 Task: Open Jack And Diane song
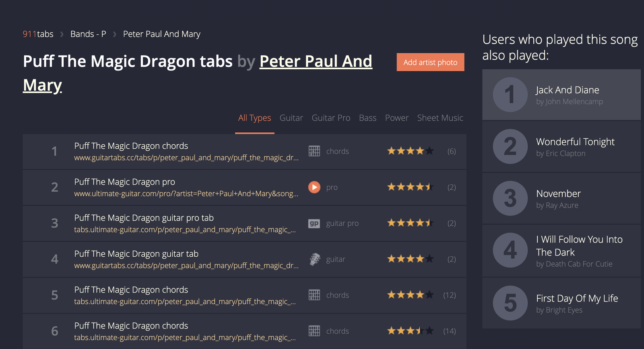[x=568, y=90]
